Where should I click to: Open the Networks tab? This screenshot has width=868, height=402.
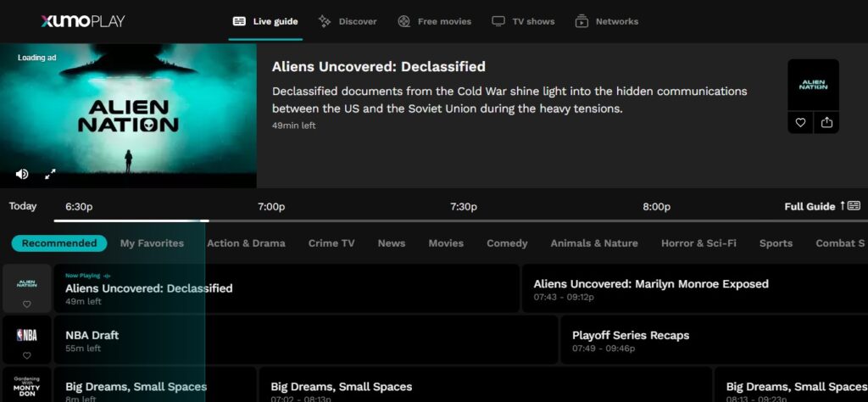(x=607, y=21)
